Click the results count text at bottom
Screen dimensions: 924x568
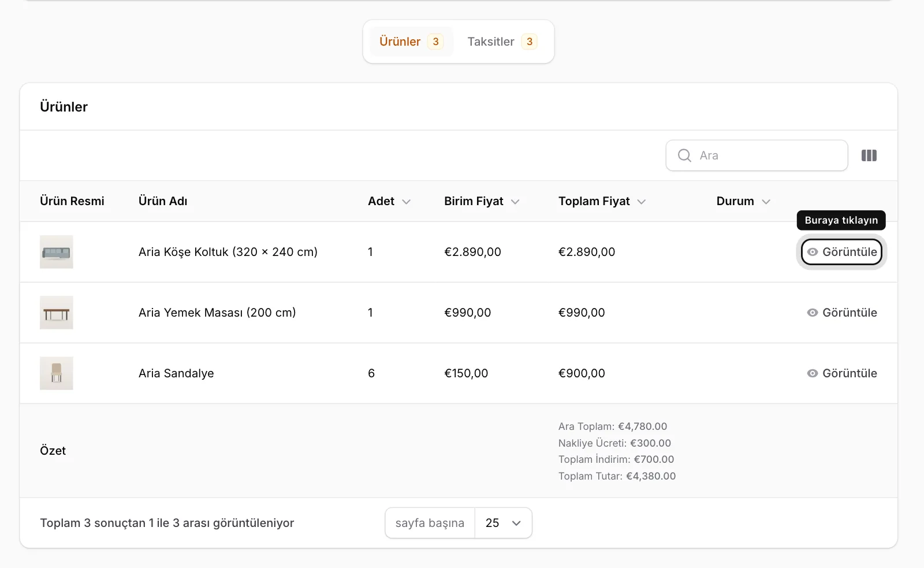coord(167,523)
